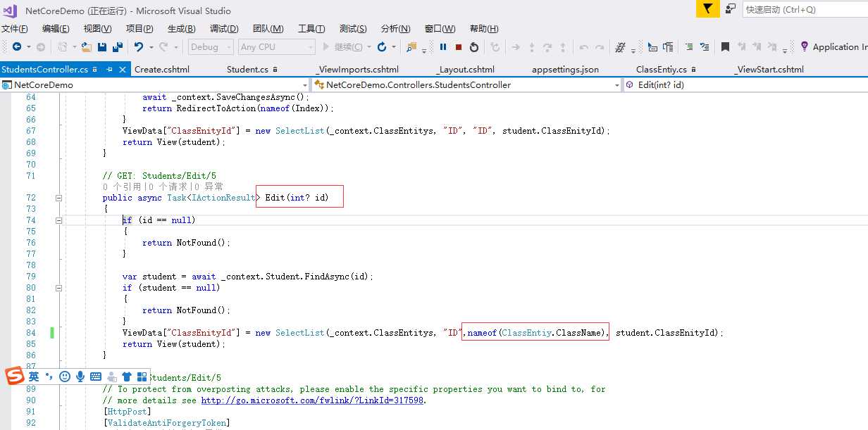This screenshot has height=430, width=868.
Task: Open the Sogou soft keyboard
Action: pyautogui.click(x=96, y=377)
